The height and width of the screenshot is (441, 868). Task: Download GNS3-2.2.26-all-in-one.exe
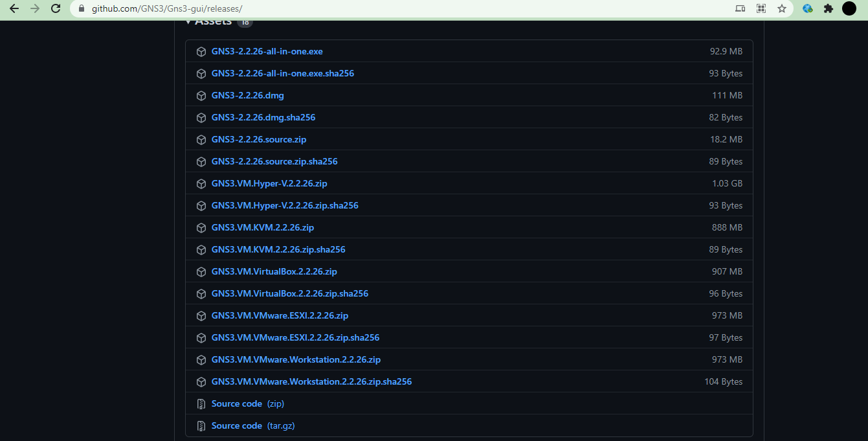(x=267, y=51)
